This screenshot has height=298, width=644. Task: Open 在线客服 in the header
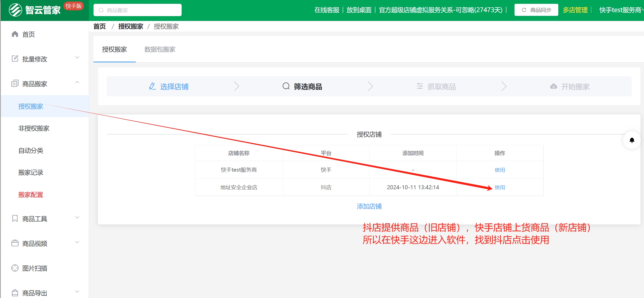[x=327, y=10]
